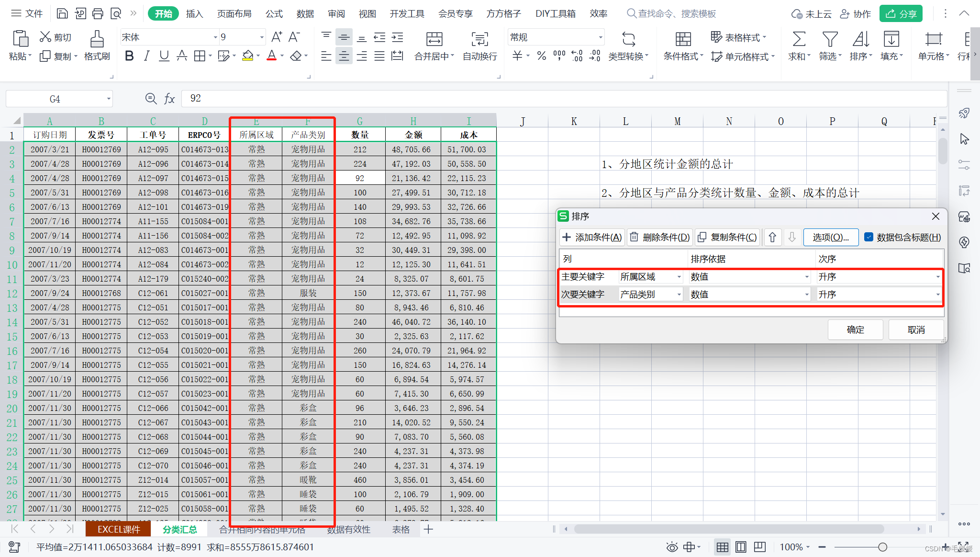
Task: Open the 数据 ribbon tab
Action: [x=305, y=13]
